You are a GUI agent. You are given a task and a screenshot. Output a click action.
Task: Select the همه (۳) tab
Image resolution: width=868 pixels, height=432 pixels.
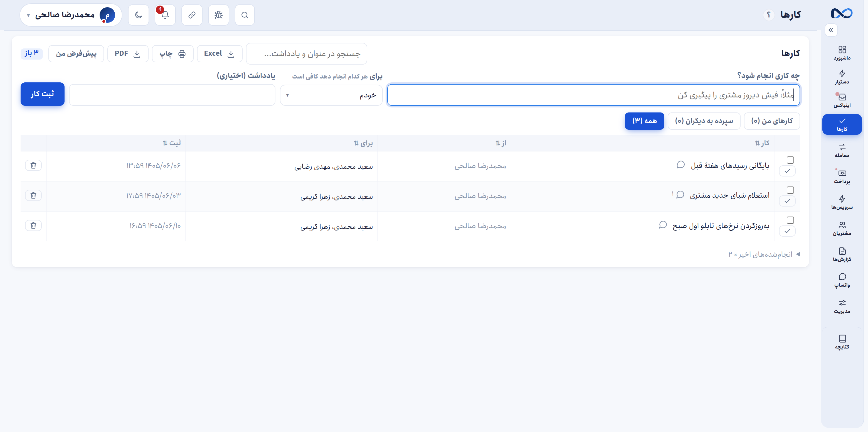[x=644, y=121]
